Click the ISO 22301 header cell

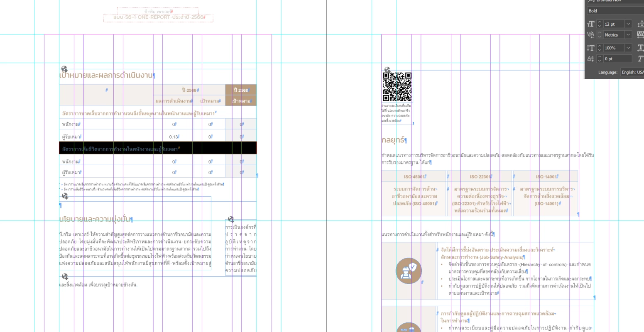[480, 176]
